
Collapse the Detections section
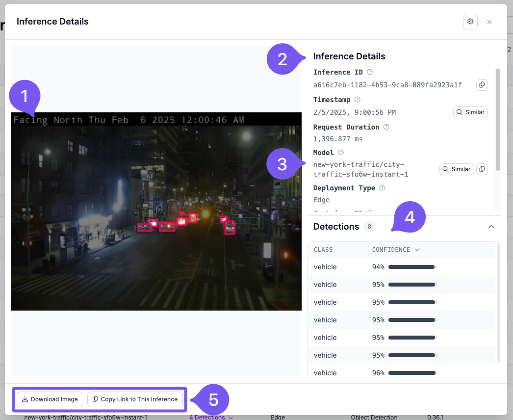(x=491, y=227)
